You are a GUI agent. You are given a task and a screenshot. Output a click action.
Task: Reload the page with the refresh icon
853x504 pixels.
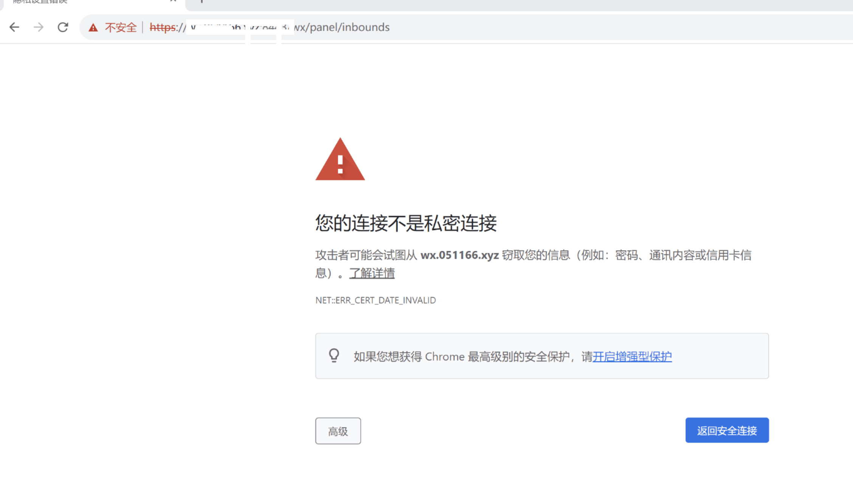pos(63,27)
